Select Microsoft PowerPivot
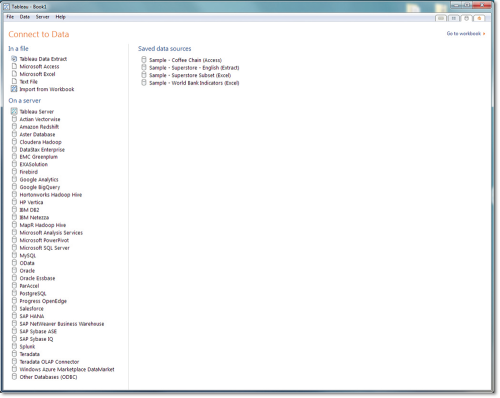The height and width of the screenshot is (398, 500). (x=44, y=240)
